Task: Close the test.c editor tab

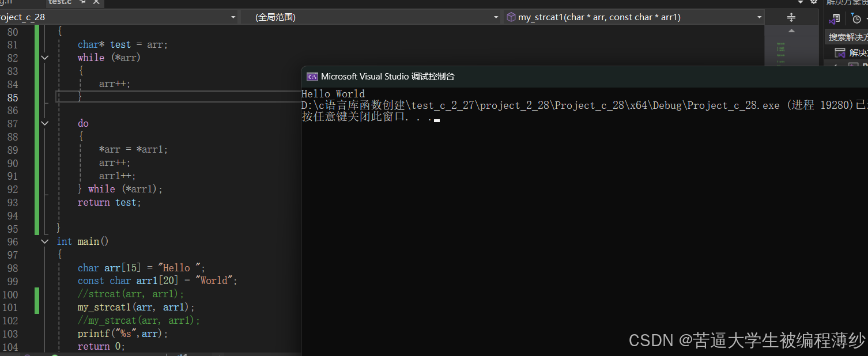Action: tap(96, 2)
